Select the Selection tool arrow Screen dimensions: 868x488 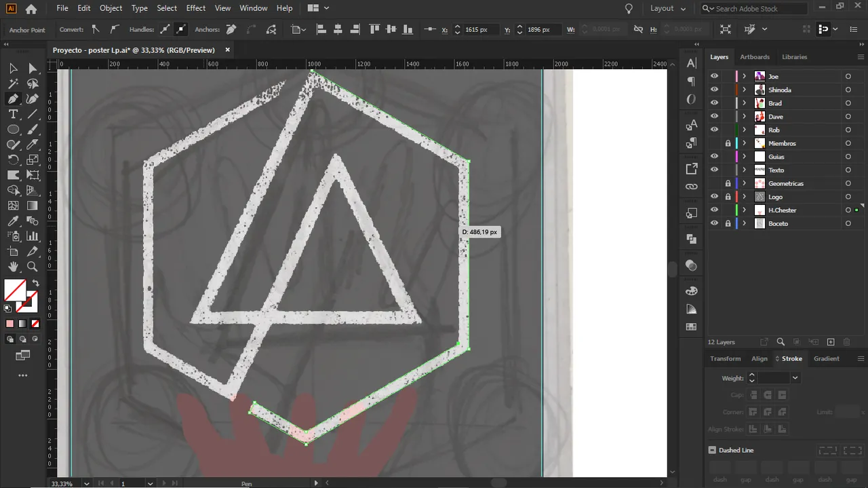click(13, 68)
